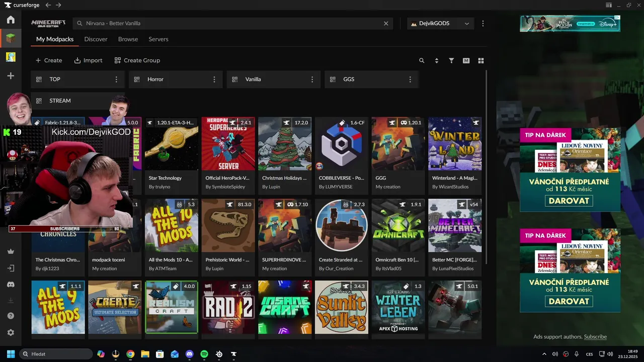Screen dimensions: 644x362
Task: Expand the TOP modpack group
Action: (x=77, y=79)
